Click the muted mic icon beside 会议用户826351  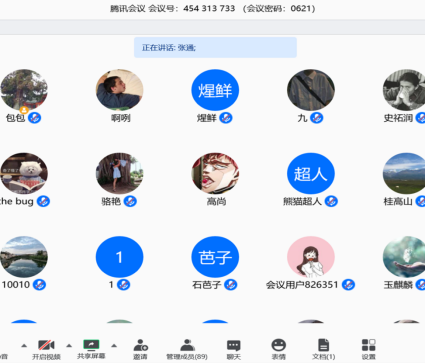tap(348, 284)
